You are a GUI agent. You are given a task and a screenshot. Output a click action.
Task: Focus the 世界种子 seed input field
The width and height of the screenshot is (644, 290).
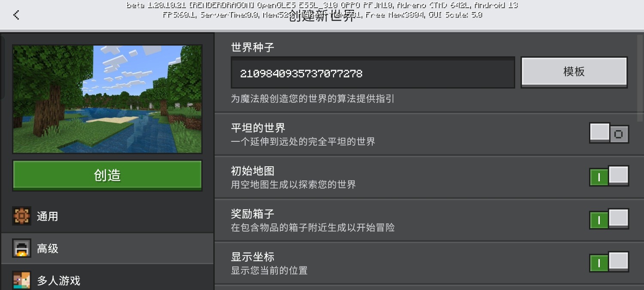tap(373, 73)
